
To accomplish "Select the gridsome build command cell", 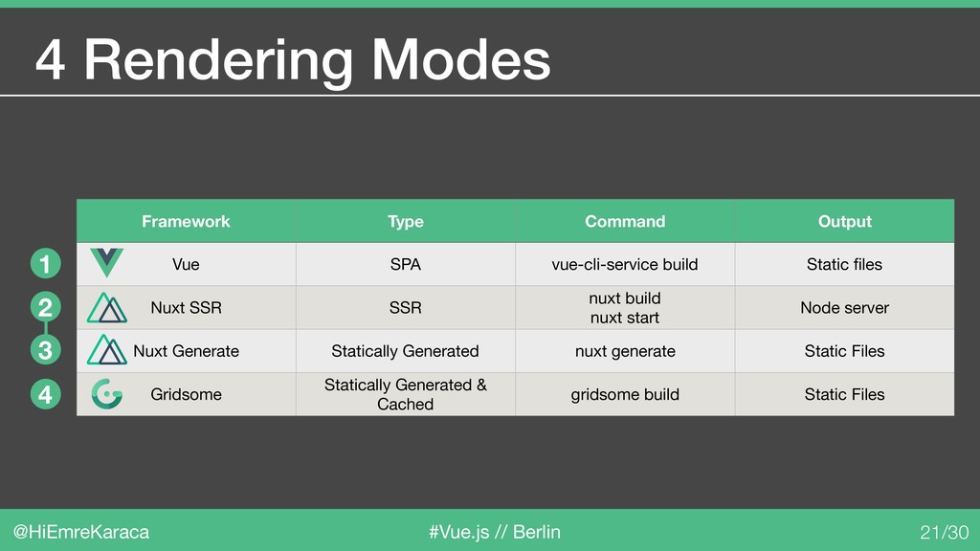I will click(625, 394).
